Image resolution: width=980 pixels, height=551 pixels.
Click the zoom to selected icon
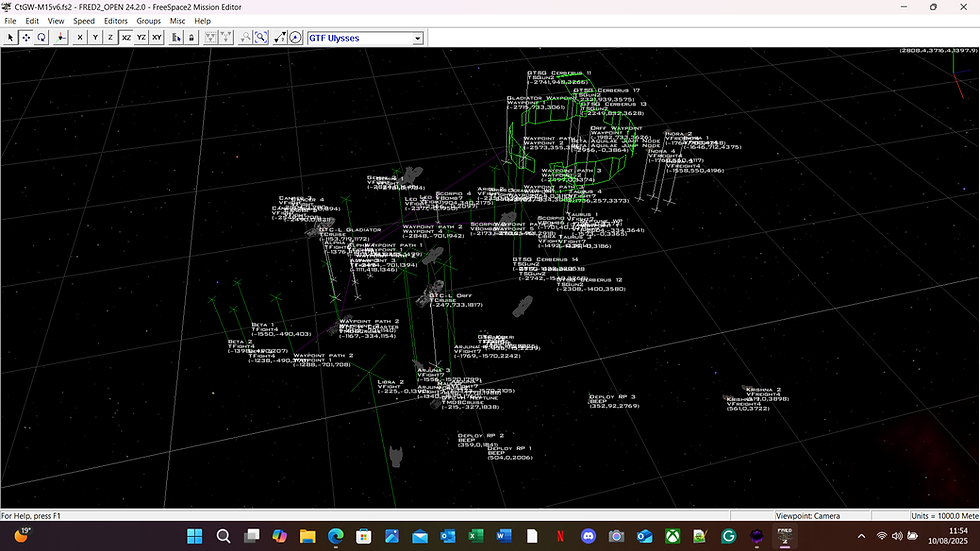246,37
